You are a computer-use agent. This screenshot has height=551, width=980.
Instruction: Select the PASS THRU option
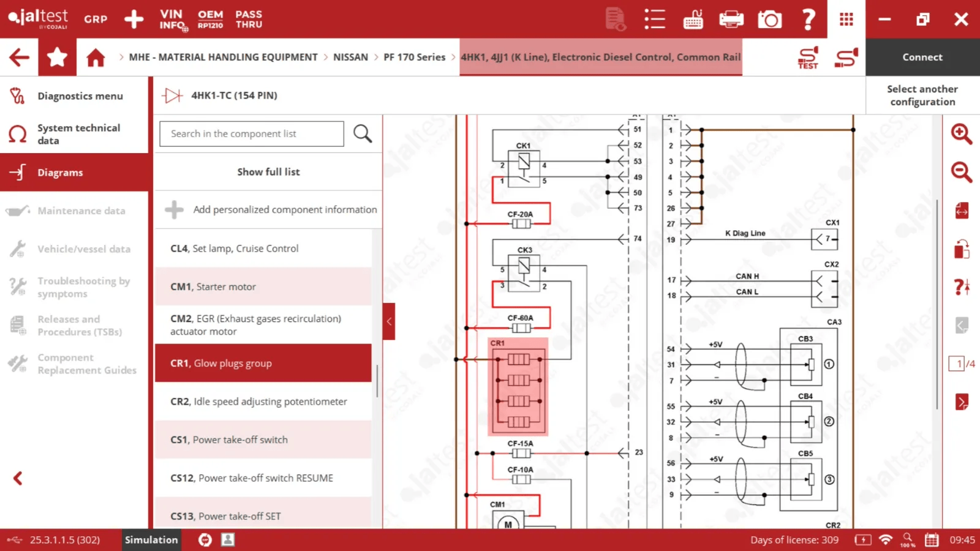coord(249,19)
